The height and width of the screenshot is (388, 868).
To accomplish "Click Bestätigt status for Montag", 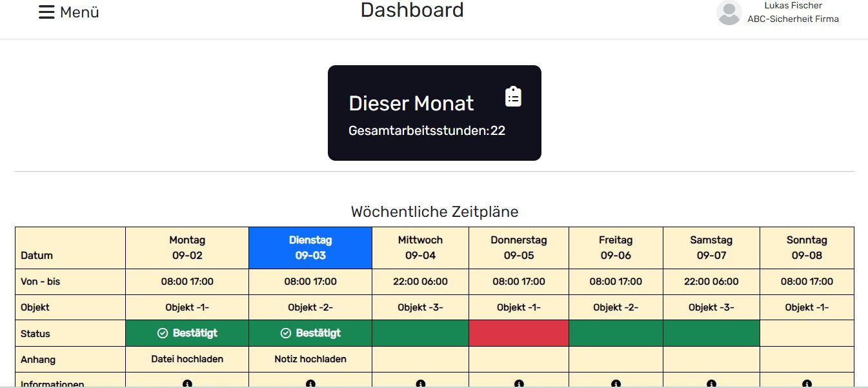I will [187, 333].
